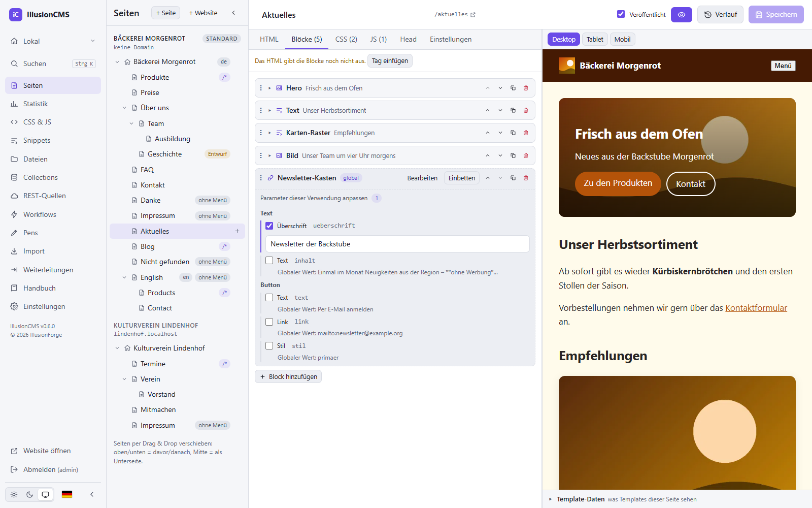This screenshot has height=508, width=812.
Task: Select the Tablet preview tab
Action: (595, 39)
